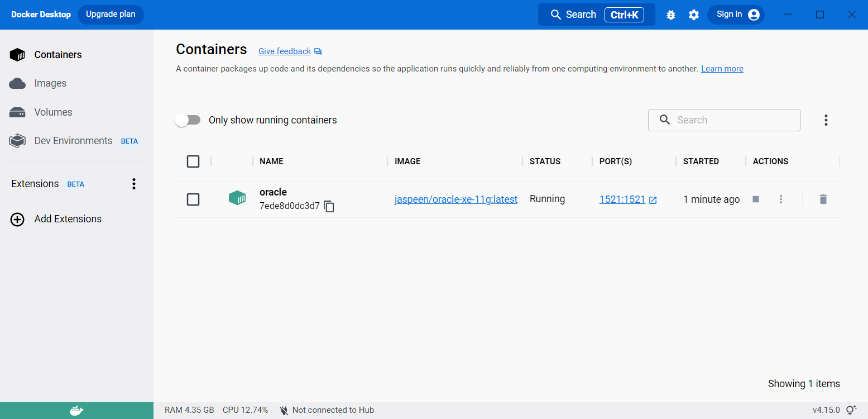Sort by the IMAGE column header
Viewport: 868px width, 419px height.
tap(407, 161)
